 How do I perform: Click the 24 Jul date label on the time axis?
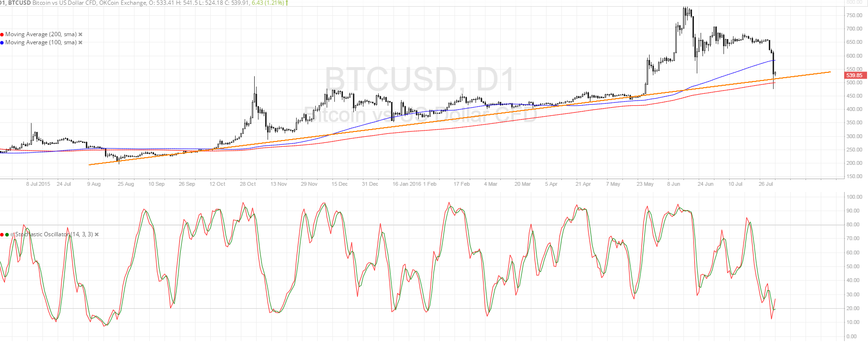(64, 184)
